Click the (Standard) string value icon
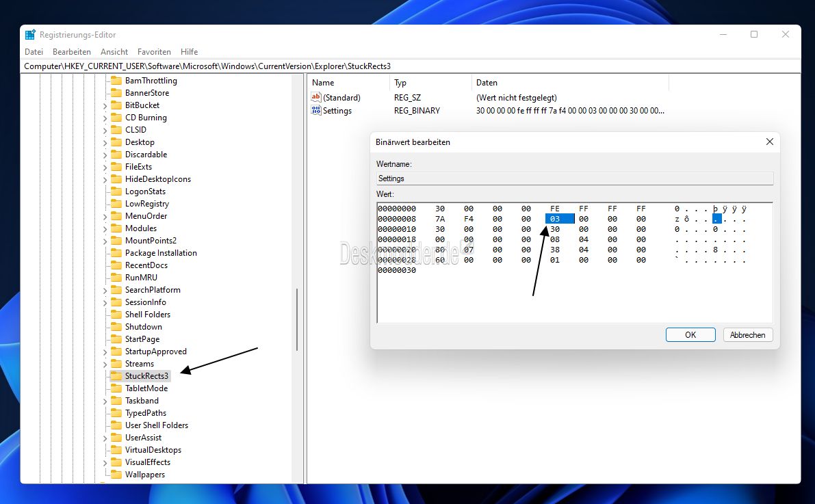 point(315,97)
